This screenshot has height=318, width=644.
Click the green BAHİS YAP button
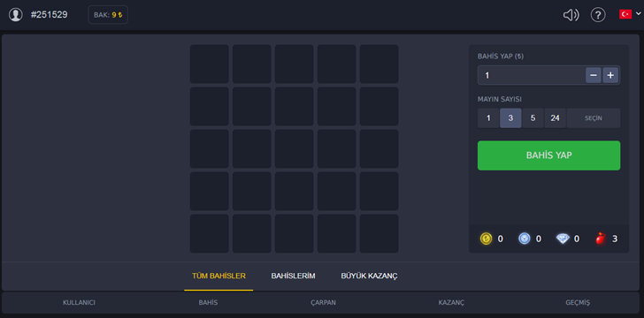tap(548, 155)
